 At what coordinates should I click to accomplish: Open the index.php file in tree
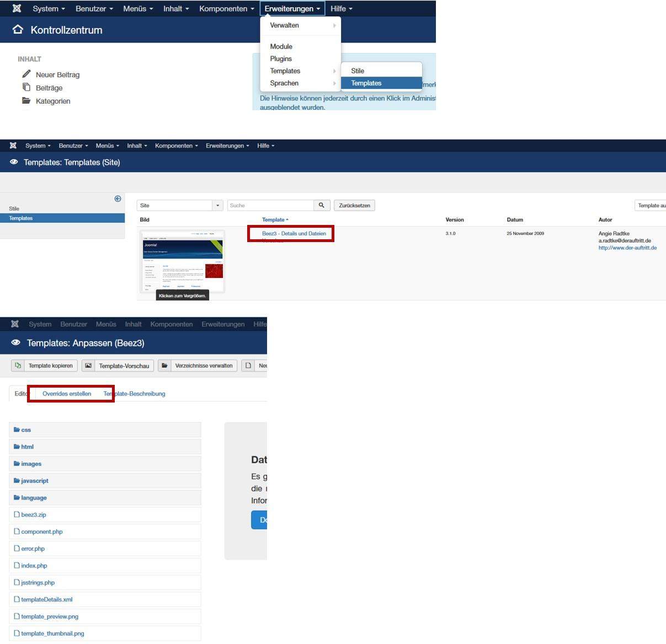click(x=34, y=566)
